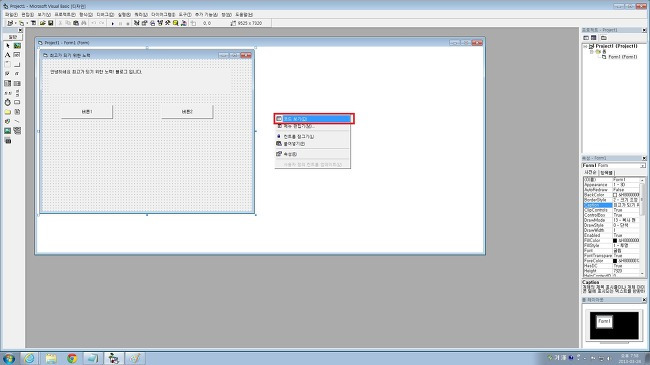The height and width of the screenshot is (365, 650).
Task: Click the FillColor black swatch in Properties
Action: click(615, 241)
